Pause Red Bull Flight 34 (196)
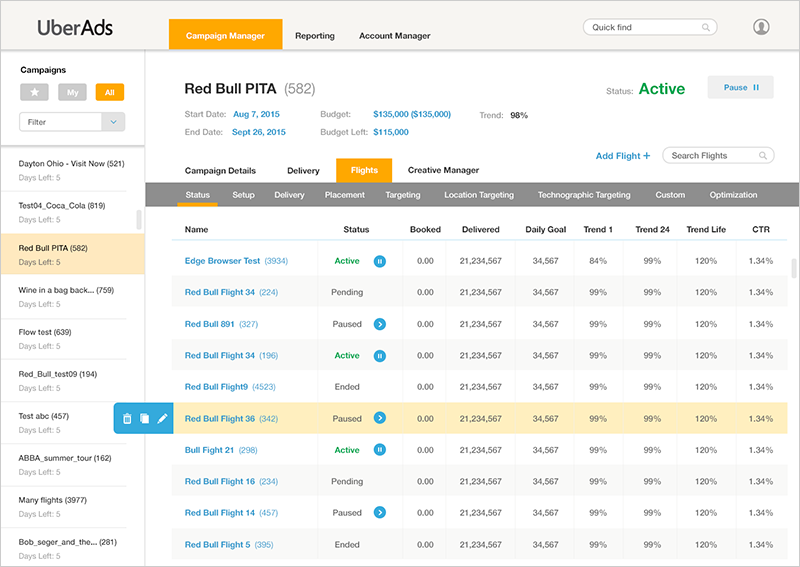This screenshot has height=567, width=800. point(380,356)
